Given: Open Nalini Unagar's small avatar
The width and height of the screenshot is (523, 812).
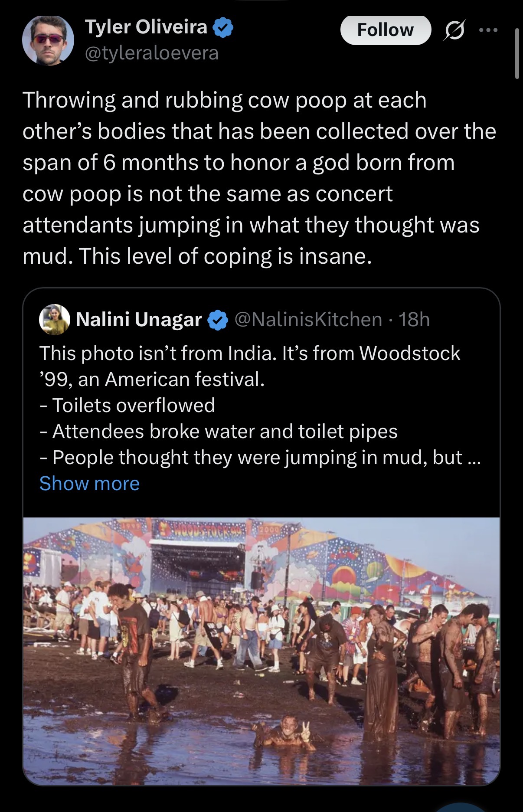Looking at the screenshot, I should (x=55, y=320).
